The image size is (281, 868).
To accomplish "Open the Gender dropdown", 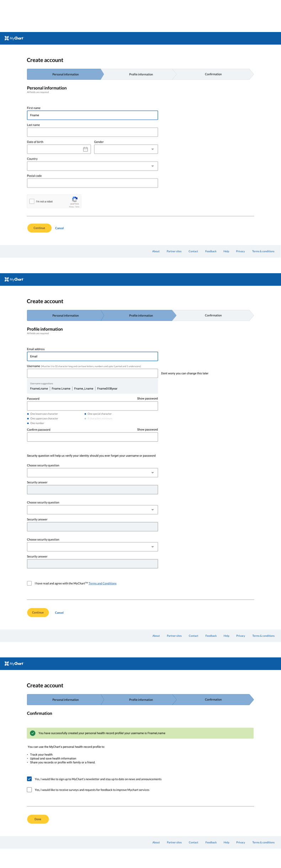I will point(126,149).
